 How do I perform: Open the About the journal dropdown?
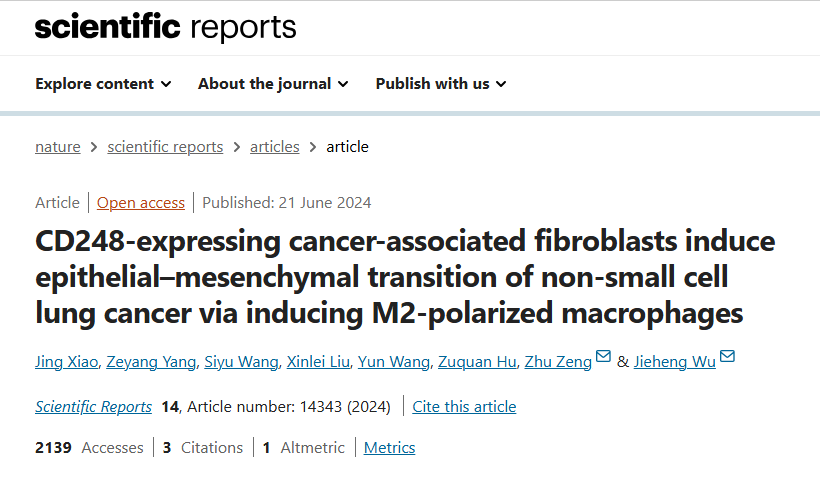click(273, 84)
